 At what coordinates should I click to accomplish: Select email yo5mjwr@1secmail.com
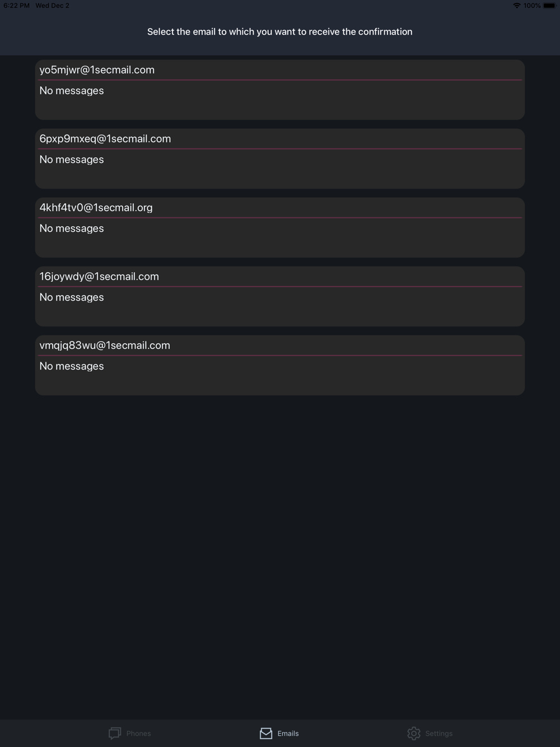coord(97,70)
